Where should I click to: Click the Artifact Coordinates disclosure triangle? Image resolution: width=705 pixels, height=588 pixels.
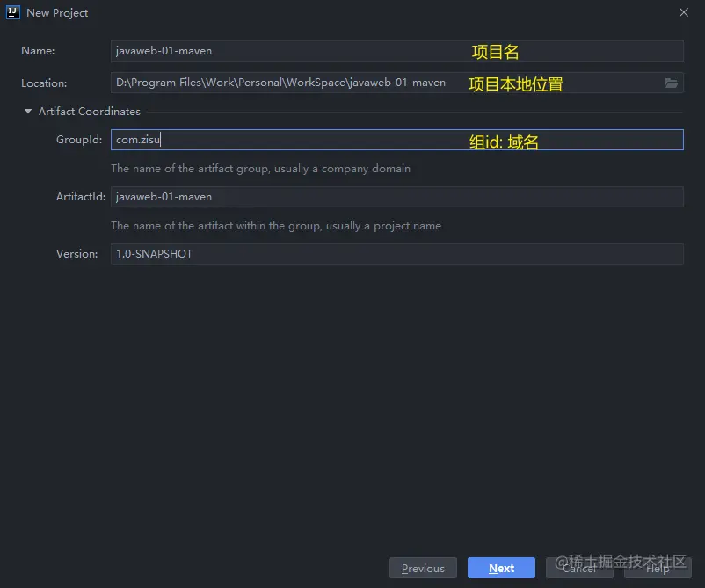tap(27, 111)
